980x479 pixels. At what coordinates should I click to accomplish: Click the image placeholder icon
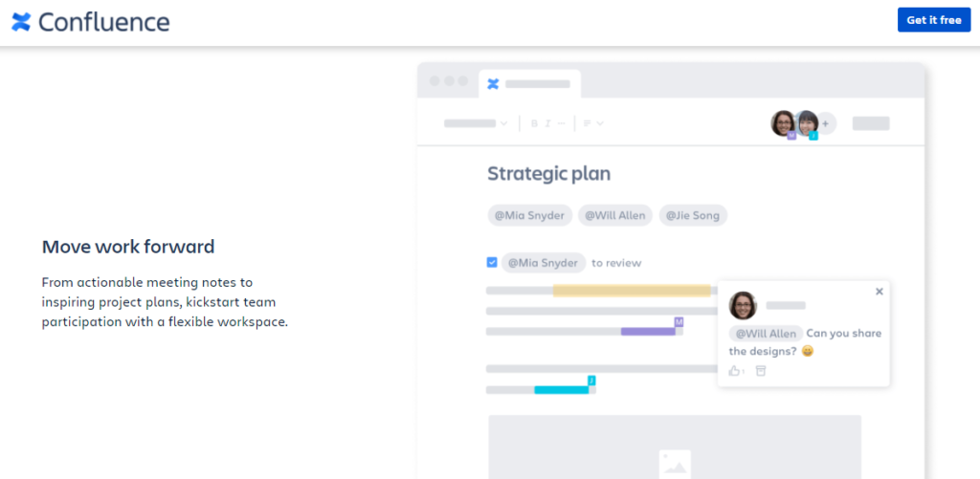coord(675,464)
